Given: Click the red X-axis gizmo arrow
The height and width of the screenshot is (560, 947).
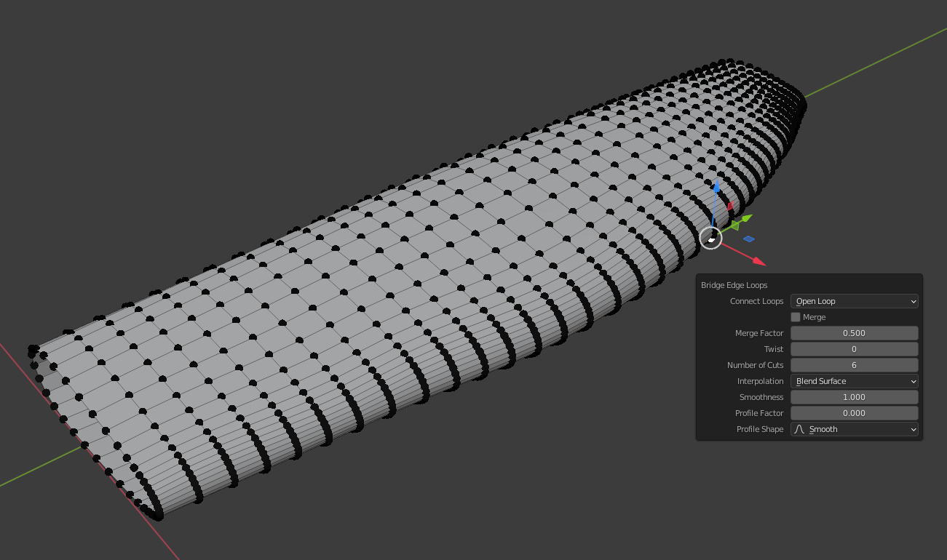Looking at the screenshot, I should click(x=758, y=261).
